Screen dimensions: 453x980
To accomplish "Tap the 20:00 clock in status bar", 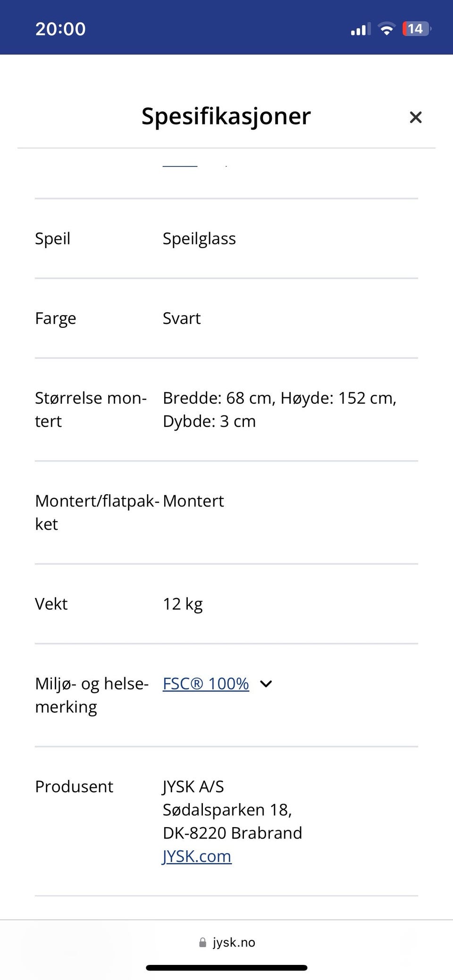I will [60, 29].
